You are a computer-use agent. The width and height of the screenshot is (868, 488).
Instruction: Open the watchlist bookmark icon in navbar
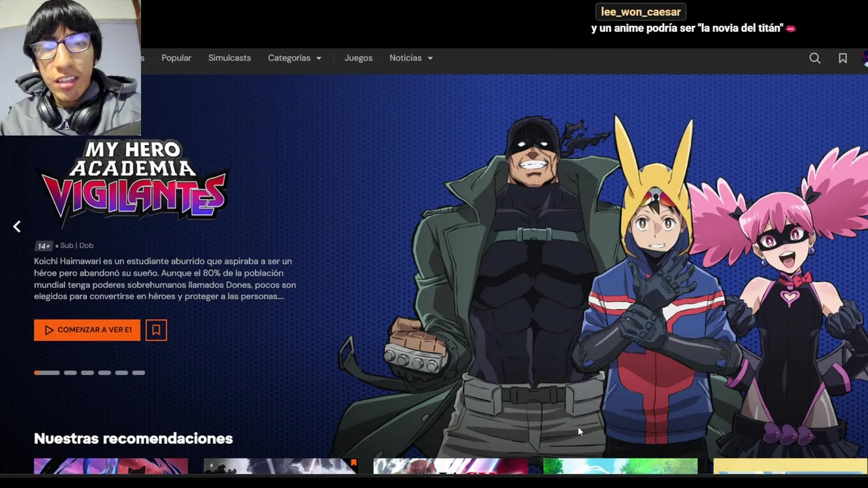pyautogui.click(x=843, y=58)
